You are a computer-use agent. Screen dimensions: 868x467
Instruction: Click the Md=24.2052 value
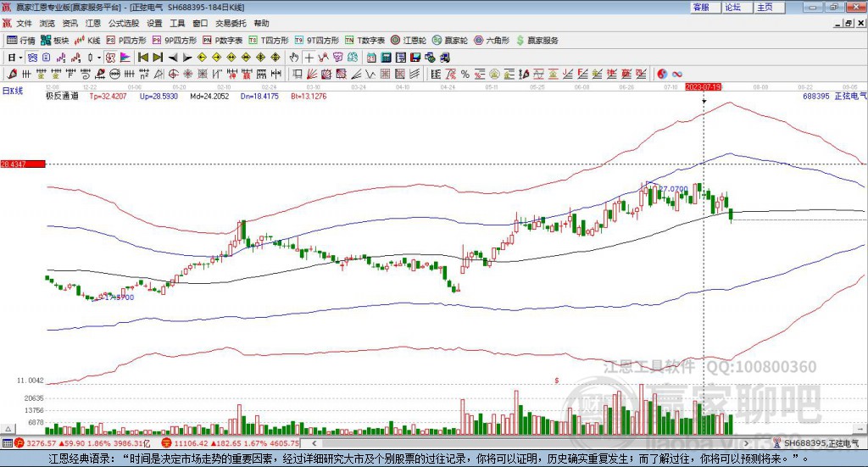coord(209,97)
